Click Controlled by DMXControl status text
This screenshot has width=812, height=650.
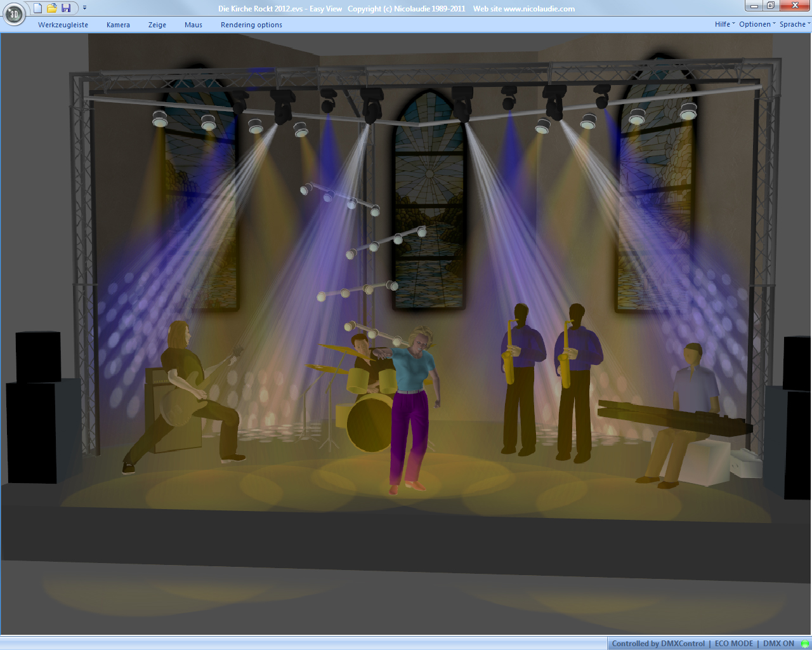point(658,644)
